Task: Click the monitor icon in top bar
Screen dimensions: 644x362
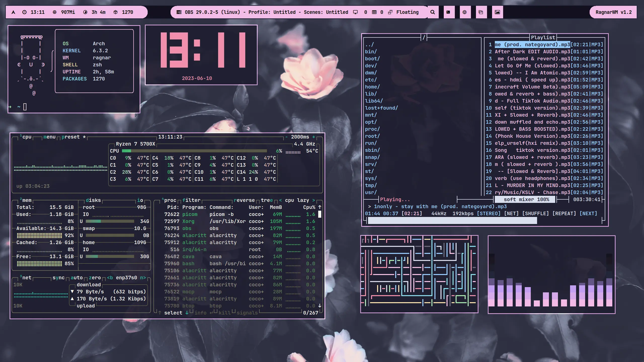Action: click(x=355, y=12)
